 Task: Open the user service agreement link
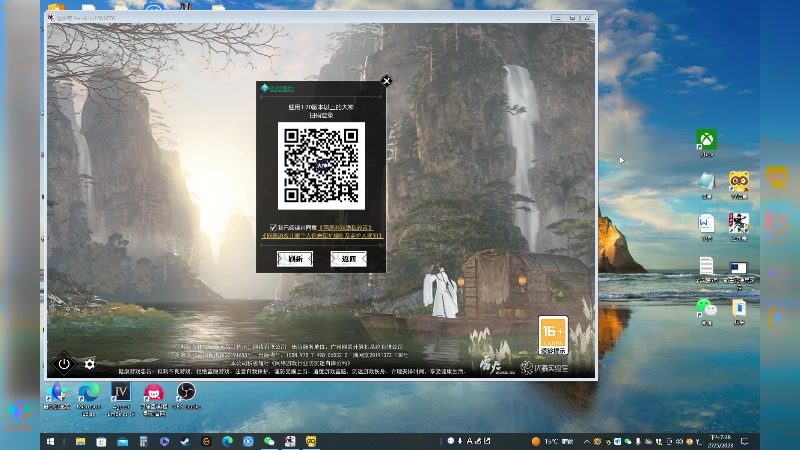click(x=345, y=228)
